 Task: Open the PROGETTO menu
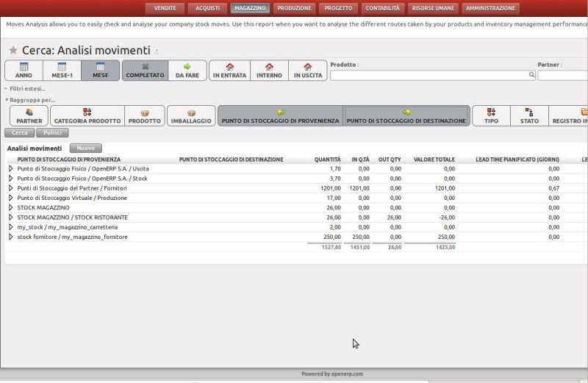click(338, 8)
